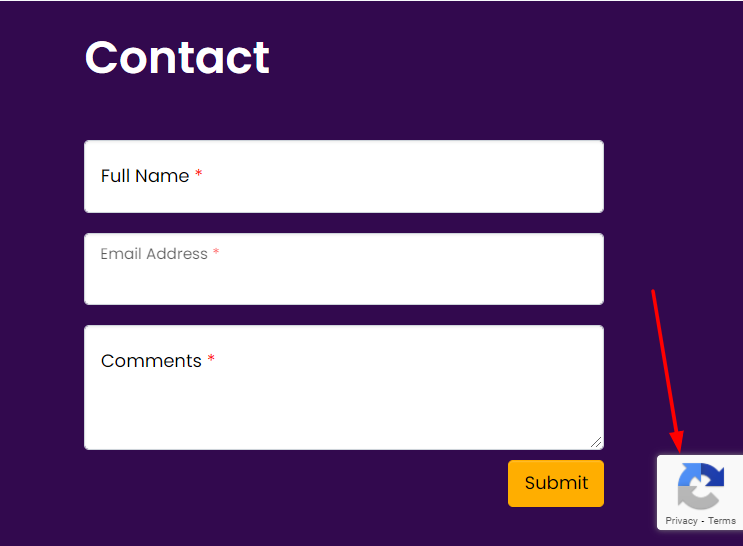
Task: Click the red asterisk beside Full Name
Action: point(199,173)
